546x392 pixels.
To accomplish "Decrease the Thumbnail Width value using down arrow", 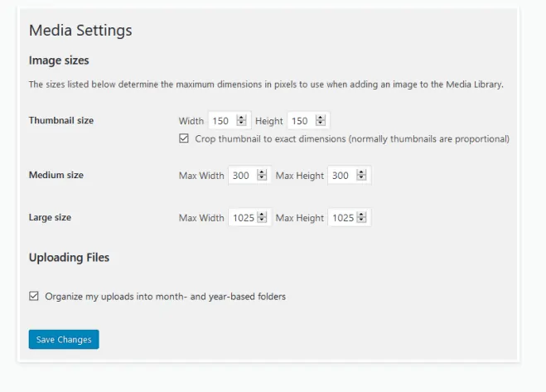I will 242,123.
